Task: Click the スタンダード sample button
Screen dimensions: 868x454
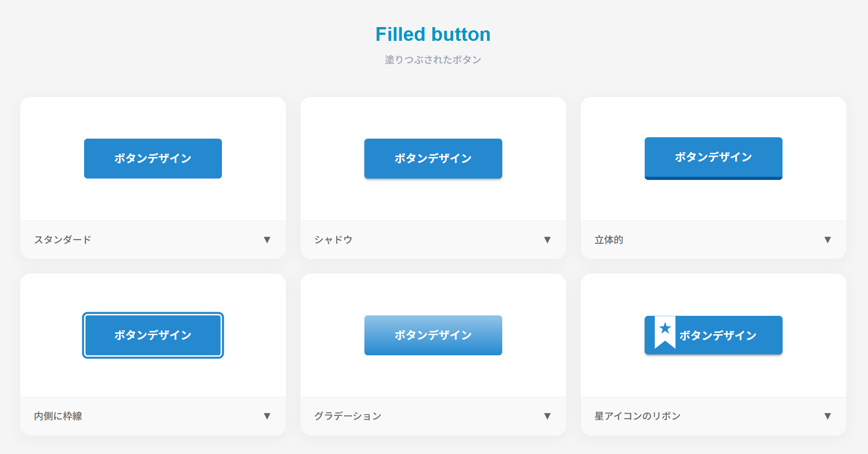Action: 153,158
